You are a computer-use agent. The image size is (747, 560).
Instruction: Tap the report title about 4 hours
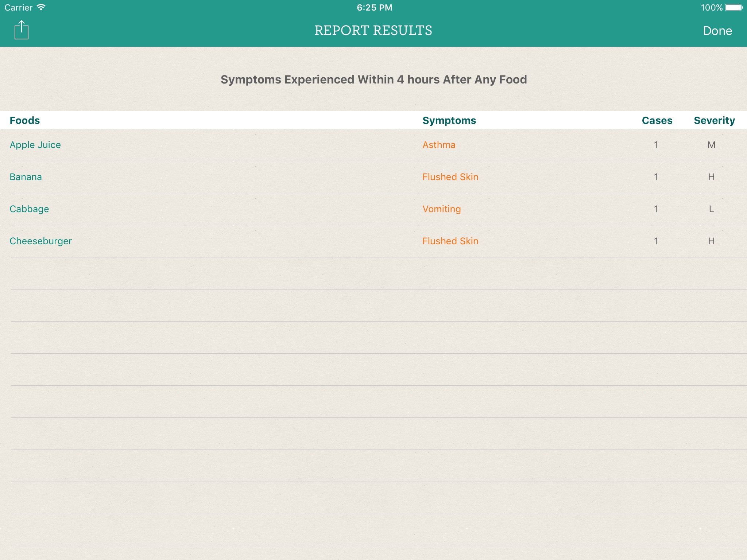(x=373, y=79)
